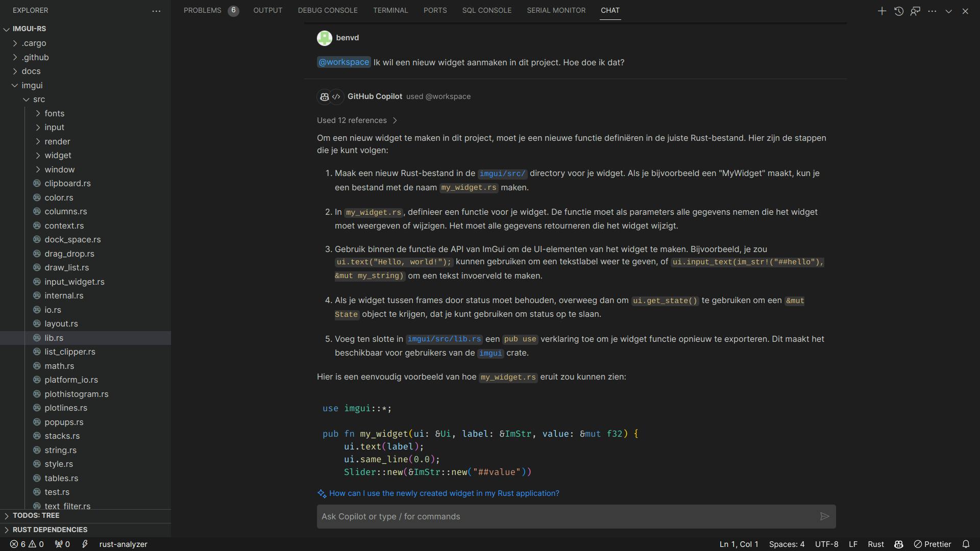Open the SQL CONSOLE tab

coord(486,10)
